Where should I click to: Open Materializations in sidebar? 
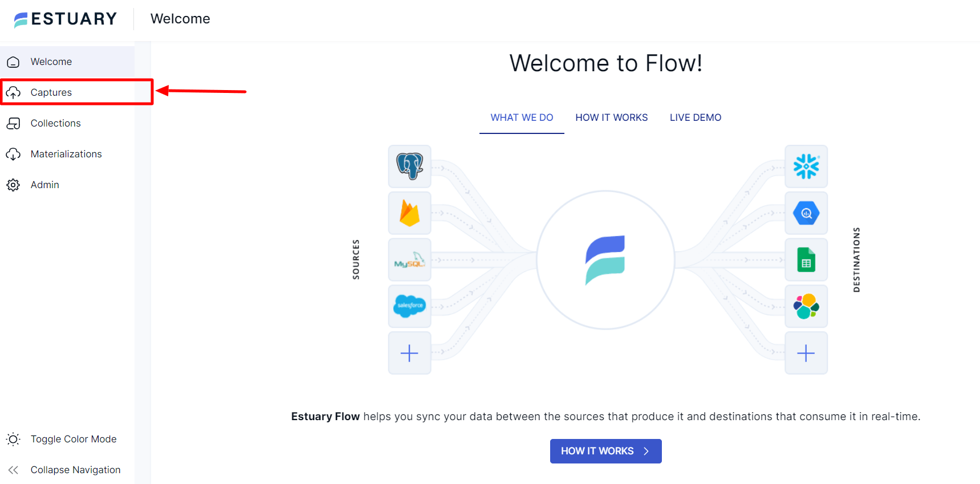tap(67, 154)
